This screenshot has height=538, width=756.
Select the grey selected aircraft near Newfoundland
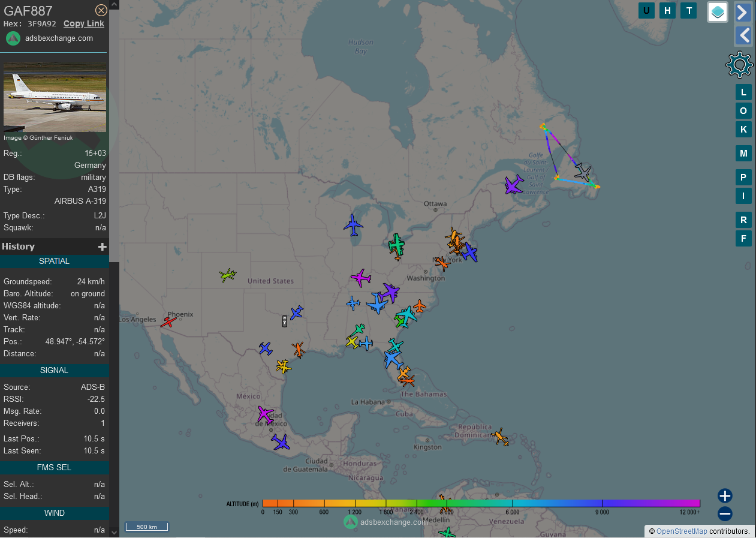point(583,172)
